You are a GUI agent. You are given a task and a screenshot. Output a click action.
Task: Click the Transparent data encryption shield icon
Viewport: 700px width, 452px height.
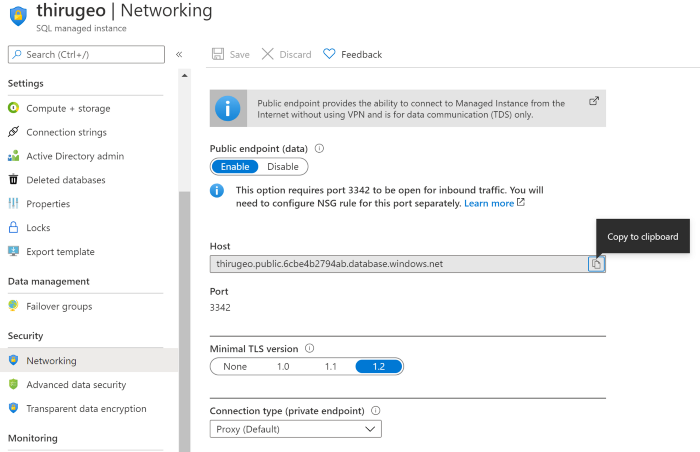pyautogui.click(x=13, y=408)
